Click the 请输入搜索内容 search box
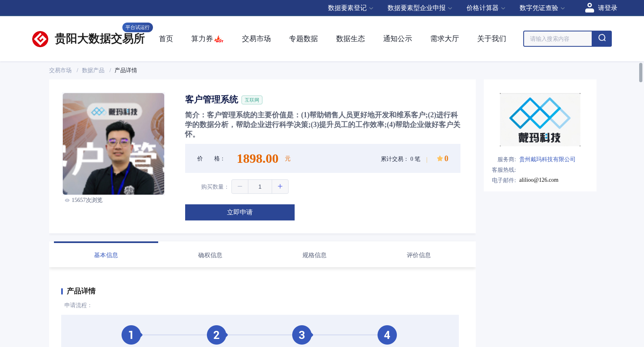 [x=558, y=39]
